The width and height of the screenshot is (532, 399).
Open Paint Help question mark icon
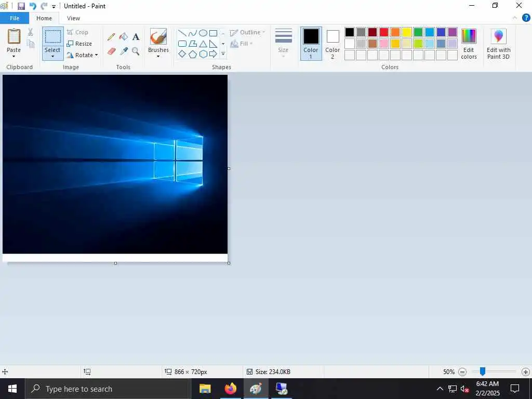point(526,18)
